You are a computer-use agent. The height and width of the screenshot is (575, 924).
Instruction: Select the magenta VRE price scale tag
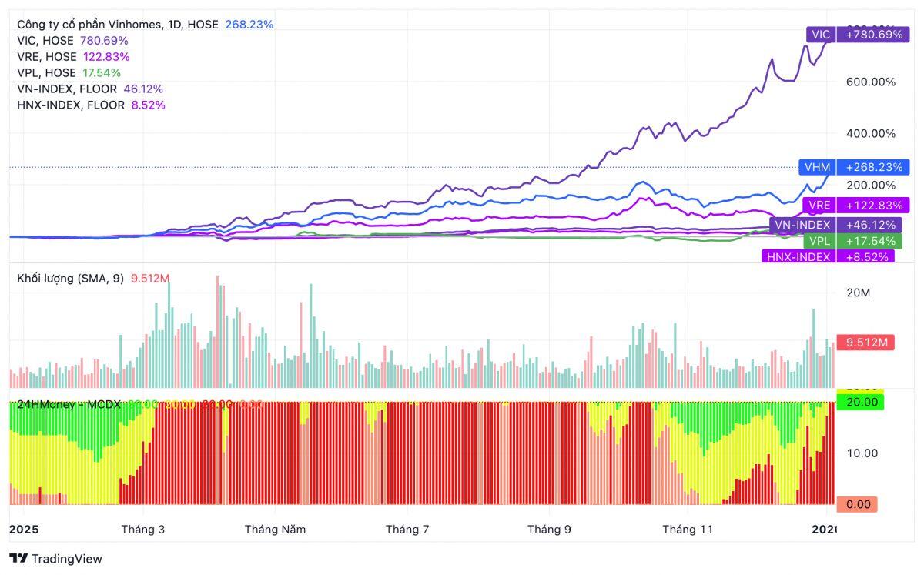(819, 206)
